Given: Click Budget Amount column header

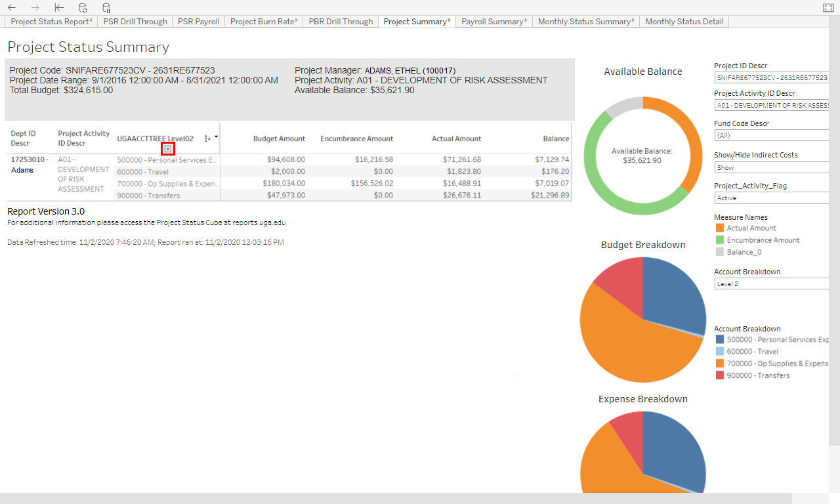Looking at the screenshot, I should [x=279, y=138].
